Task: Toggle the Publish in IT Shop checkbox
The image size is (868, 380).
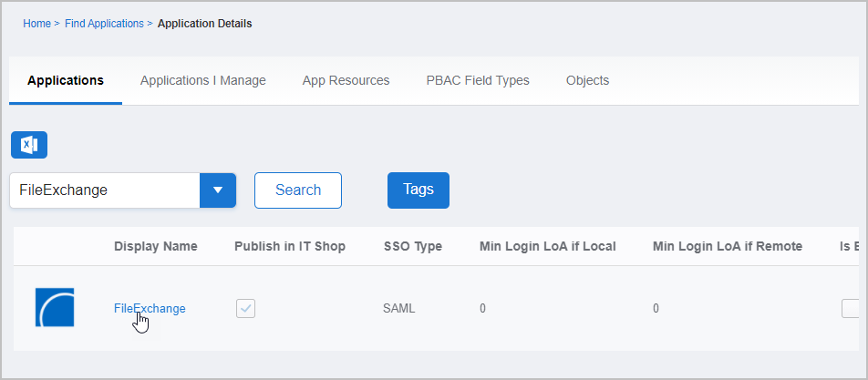Action: 245,308
